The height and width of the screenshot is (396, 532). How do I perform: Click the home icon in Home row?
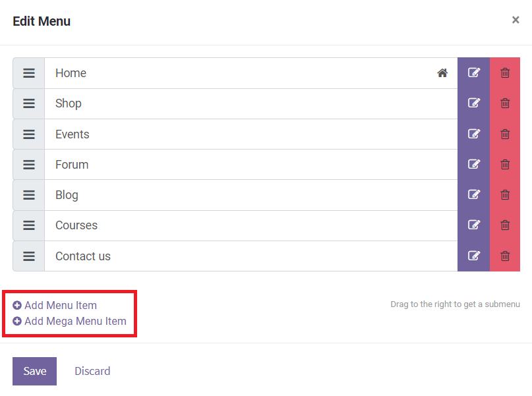tap(442, 73)
